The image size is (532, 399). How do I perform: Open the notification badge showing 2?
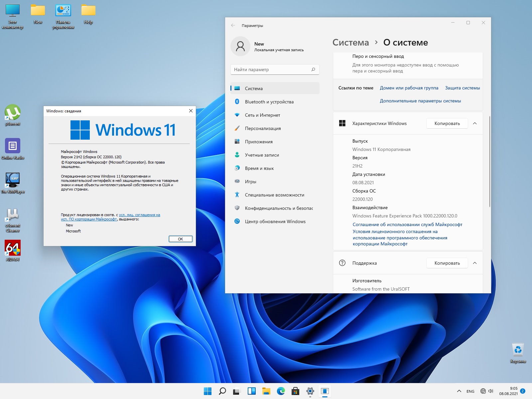(523, 391)
